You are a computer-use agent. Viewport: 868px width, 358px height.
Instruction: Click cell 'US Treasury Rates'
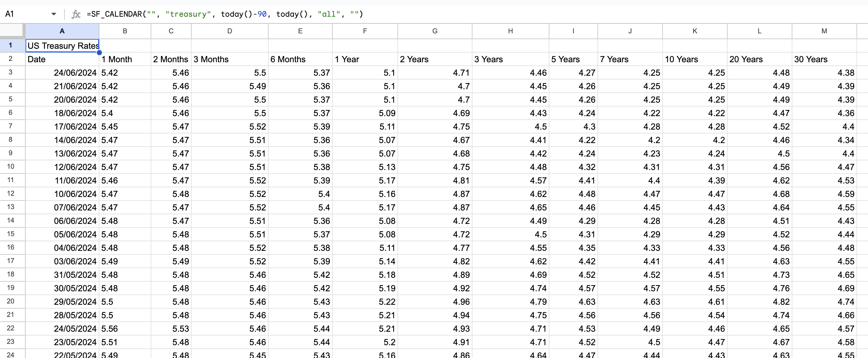pos(62,46)
